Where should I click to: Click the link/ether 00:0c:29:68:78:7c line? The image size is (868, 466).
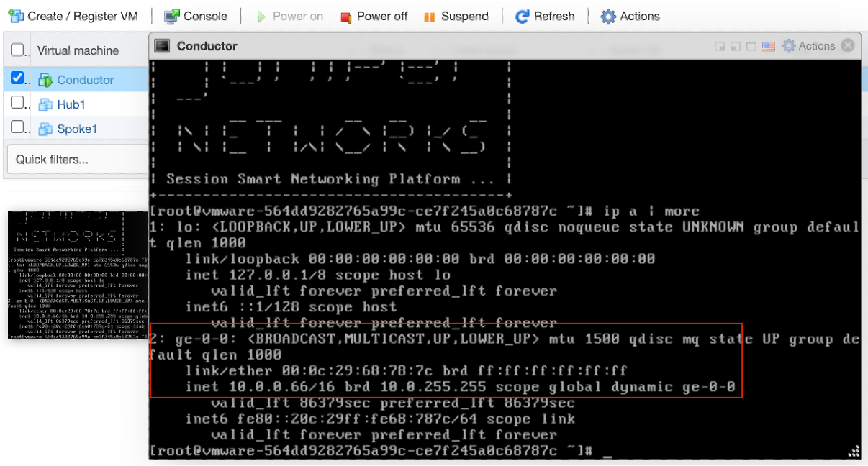coord(407,371)
